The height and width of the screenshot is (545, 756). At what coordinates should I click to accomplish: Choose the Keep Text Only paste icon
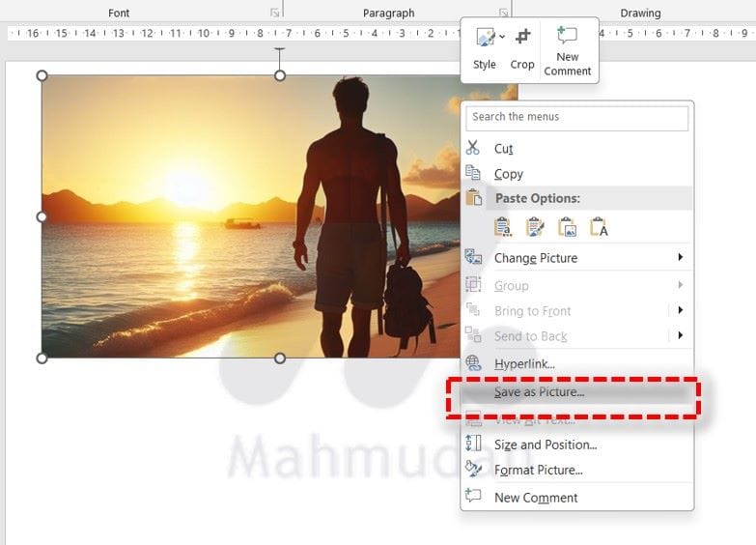(x=599, y=227)
